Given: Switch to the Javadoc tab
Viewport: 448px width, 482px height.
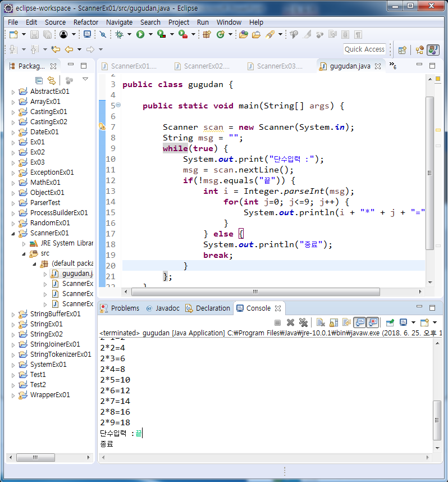Looking at the screenshot, I should (163, 308).
